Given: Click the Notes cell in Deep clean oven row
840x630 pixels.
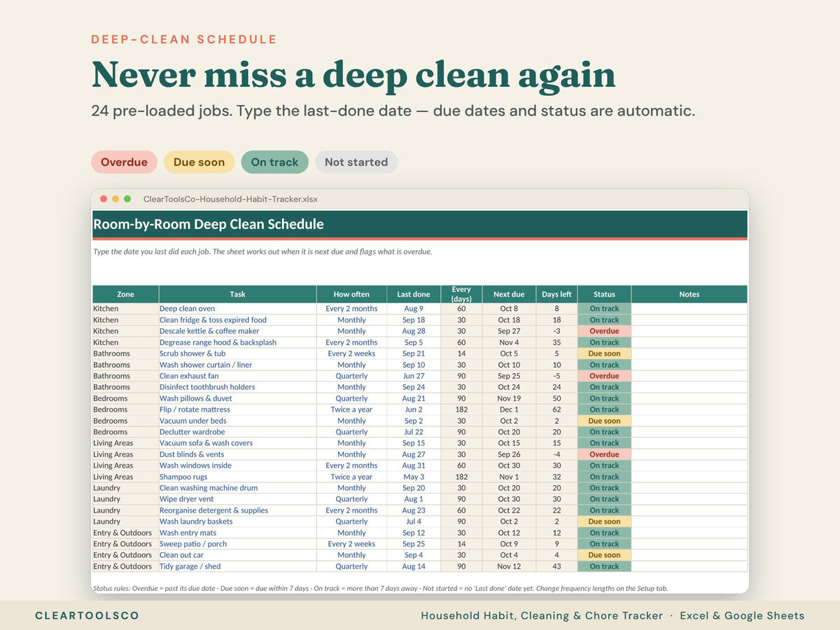Looking at the screenshot, I should 689,309.
